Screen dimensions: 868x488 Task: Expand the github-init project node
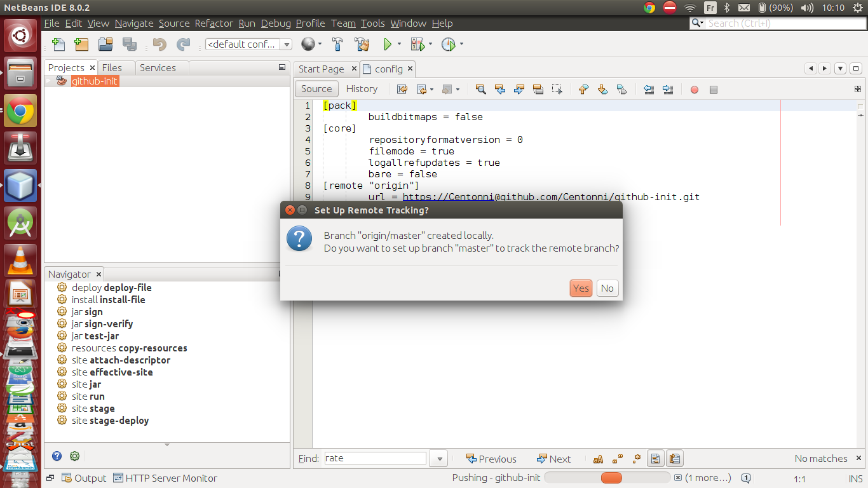49,81
